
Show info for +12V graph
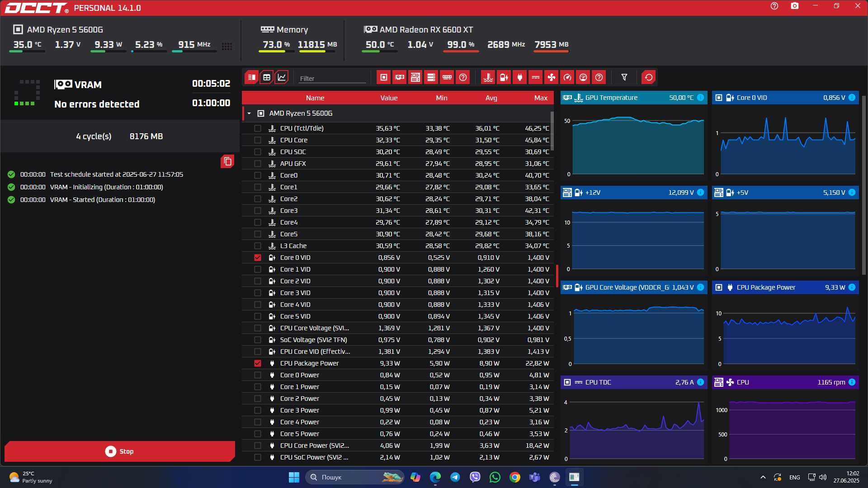pyautogui.click(x=700, y=192)
